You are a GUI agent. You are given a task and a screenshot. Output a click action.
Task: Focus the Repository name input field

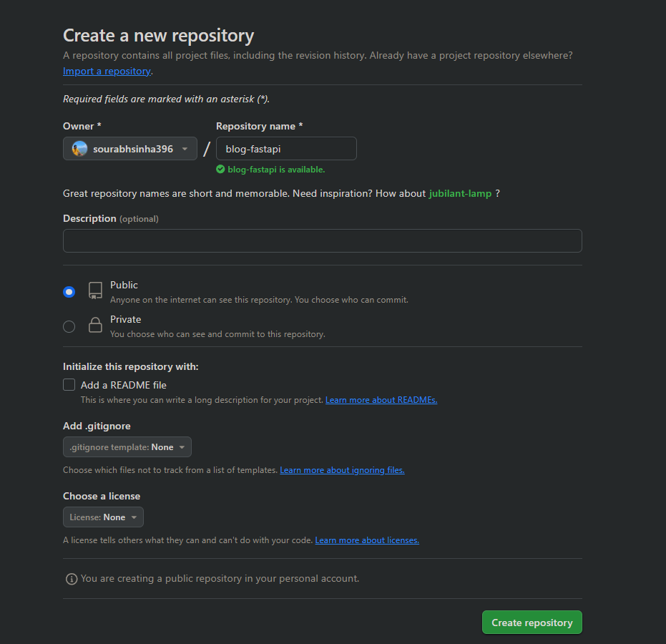point(286,149)
